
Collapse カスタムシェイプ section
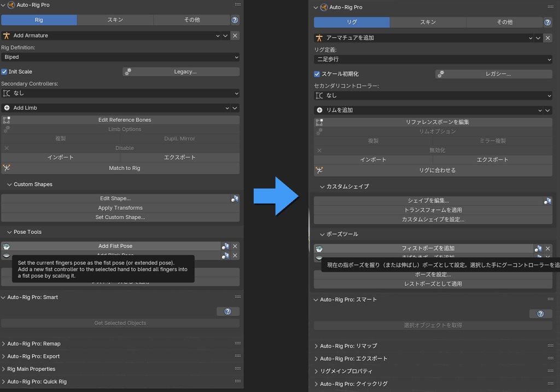coord(322,187)
